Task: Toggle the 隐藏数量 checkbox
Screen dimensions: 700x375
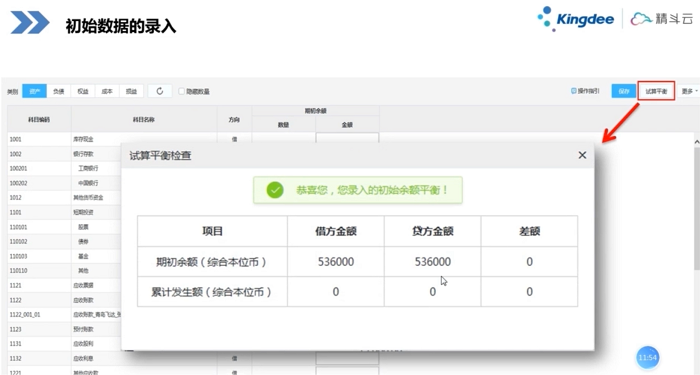Action: coord(181,91)
